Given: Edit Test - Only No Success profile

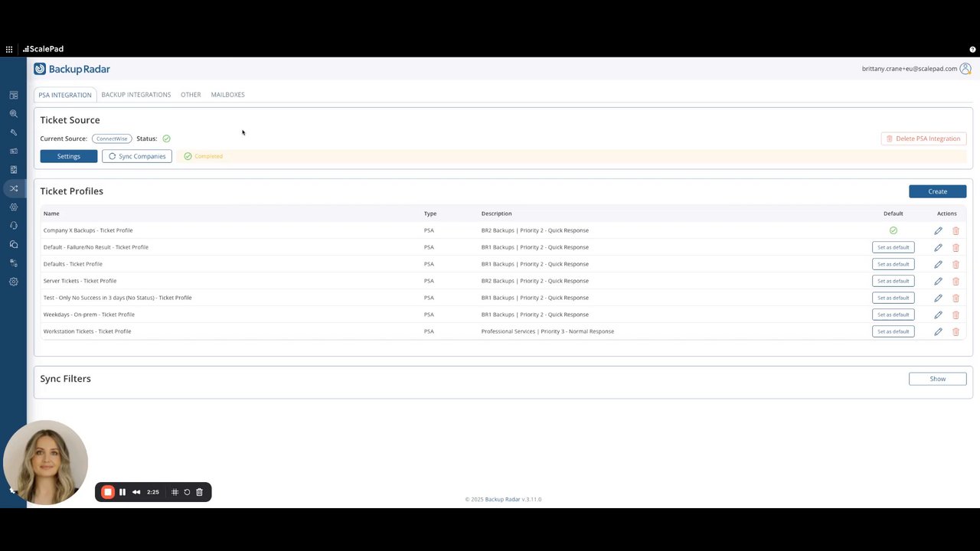Looking at the screenshot, I should (x=938, y=298).
